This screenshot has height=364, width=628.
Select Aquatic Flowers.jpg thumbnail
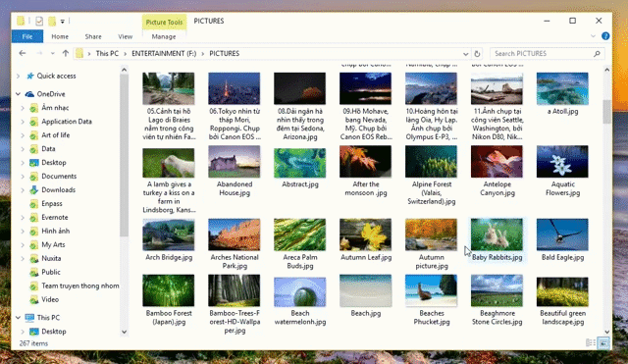[562, 162]
